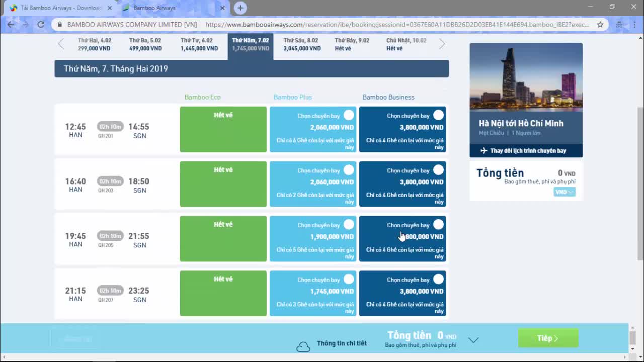Select date tab Thứ Sáu 8.02
This screenshot has height=362, width=644.
[x=301, y=44]
